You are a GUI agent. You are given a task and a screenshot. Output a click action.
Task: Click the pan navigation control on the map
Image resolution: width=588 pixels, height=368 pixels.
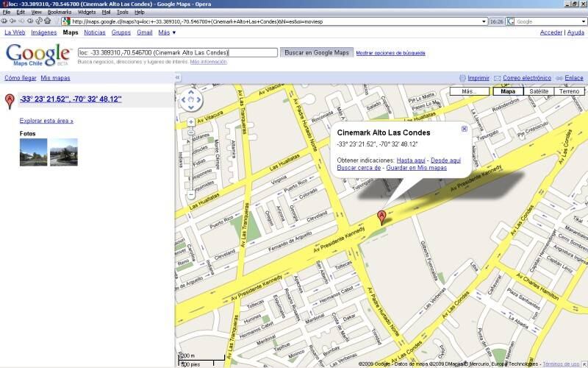[x=191, y=99]
